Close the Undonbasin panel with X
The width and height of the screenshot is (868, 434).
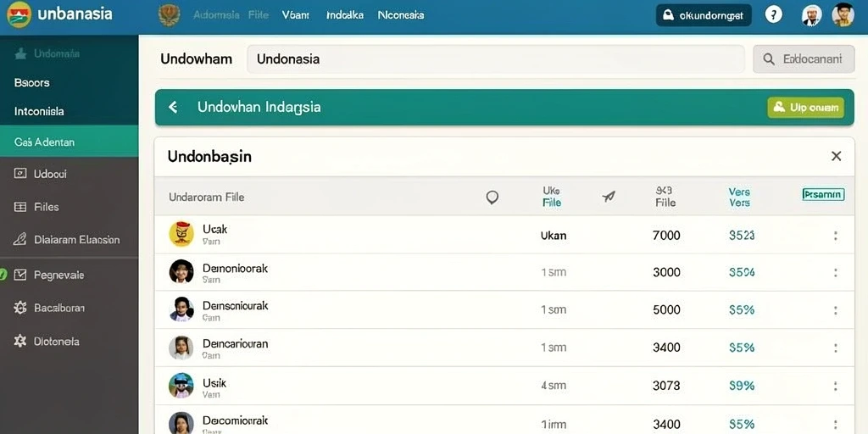point(837,156)
